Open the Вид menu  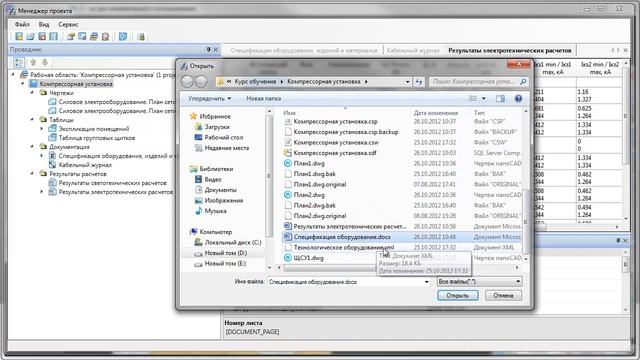(x=44, y=24)
